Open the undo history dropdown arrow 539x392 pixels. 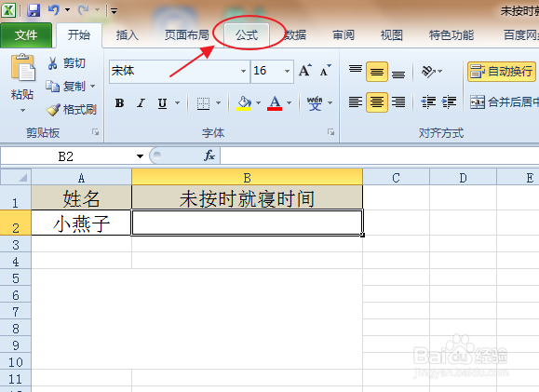[x=67, y=10]
